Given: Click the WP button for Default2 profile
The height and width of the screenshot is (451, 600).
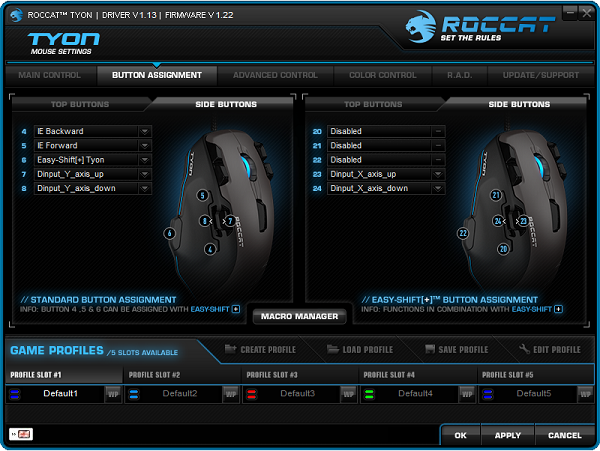Looking at the screenshot, I should 231,394.
